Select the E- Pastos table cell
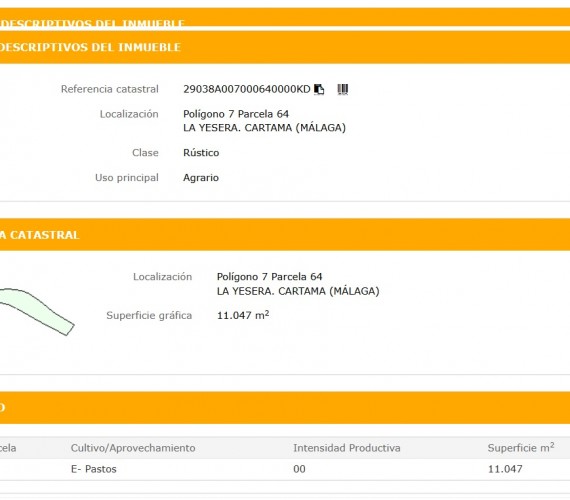The image size is (570, 500). (94, 469)
